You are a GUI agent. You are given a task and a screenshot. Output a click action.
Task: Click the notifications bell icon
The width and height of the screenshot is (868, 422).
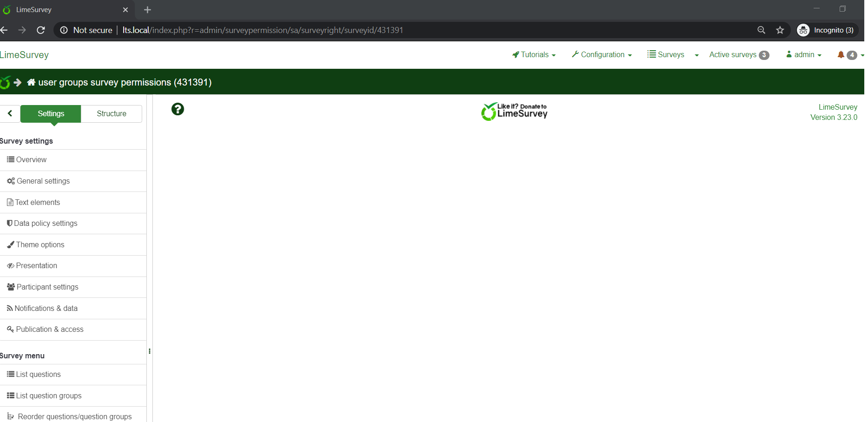click(x=841, y=55)
